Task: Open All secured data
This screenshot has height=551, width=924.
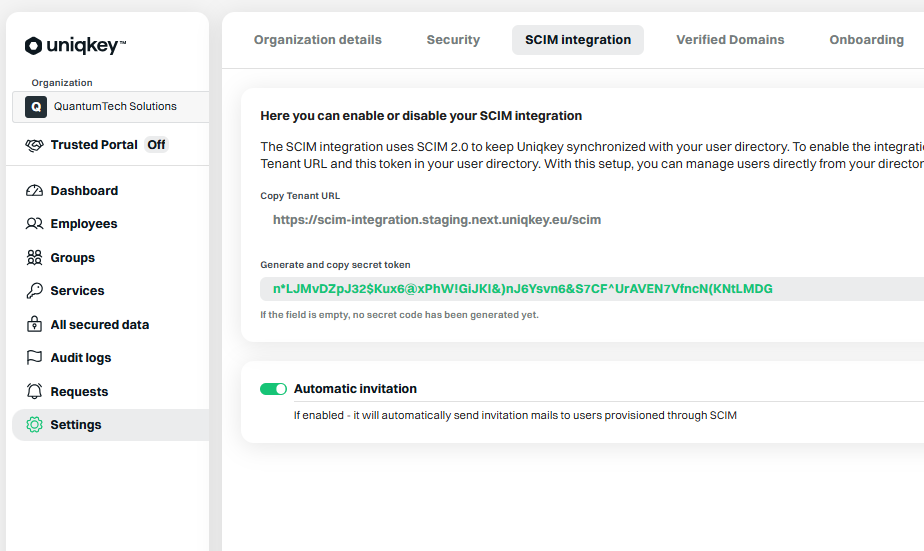Action: [111, 324]
